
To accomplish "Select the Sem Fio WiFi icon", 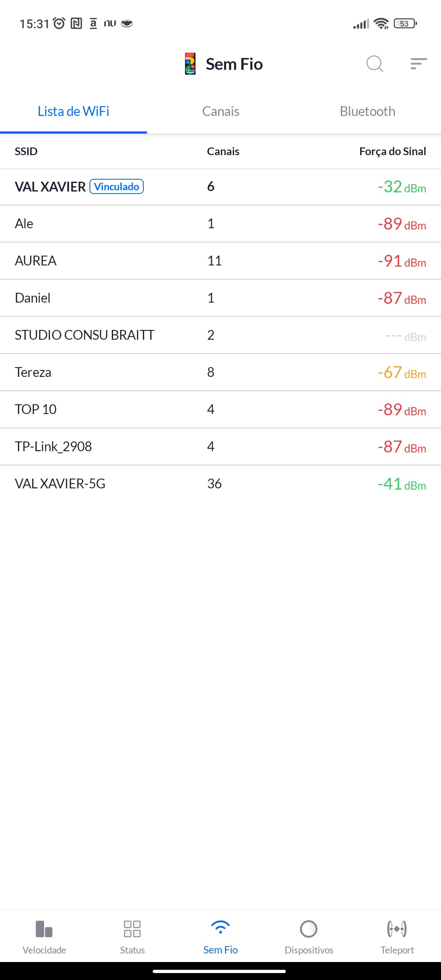I will tap(220, 928).
